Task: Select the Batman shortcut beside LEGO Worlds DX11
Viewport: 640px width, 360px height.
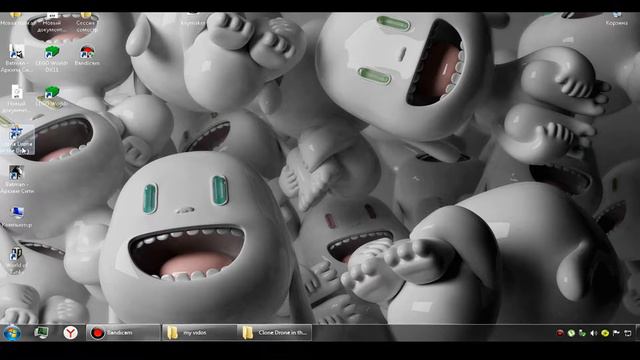Action: click(17, 58)
